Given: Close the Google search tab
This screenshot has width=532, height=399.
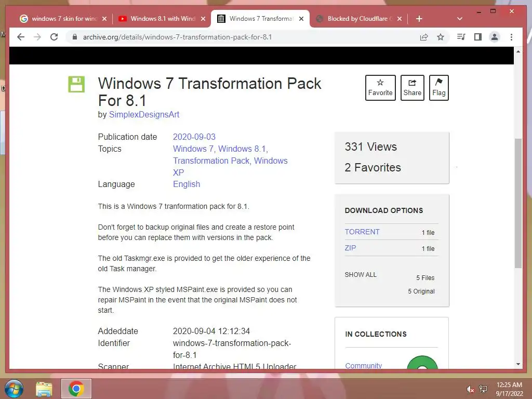Looking at the screenshot, I should pos(104,19).
